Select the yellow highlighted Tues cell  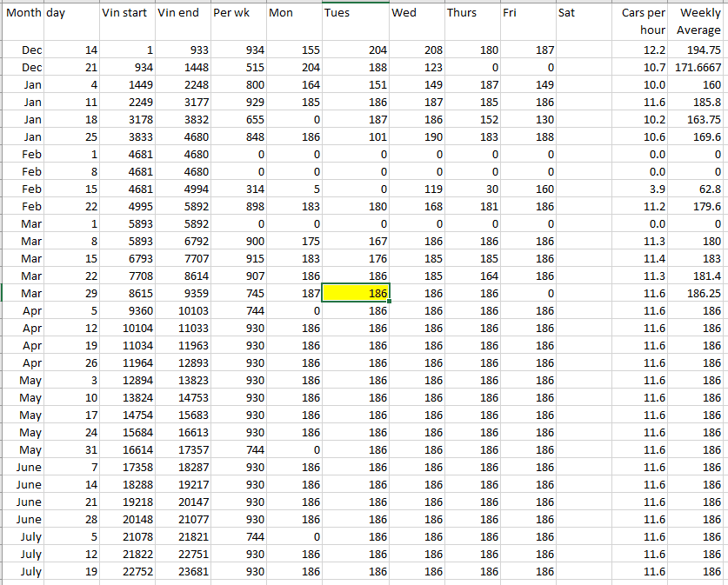click(355, 294)
